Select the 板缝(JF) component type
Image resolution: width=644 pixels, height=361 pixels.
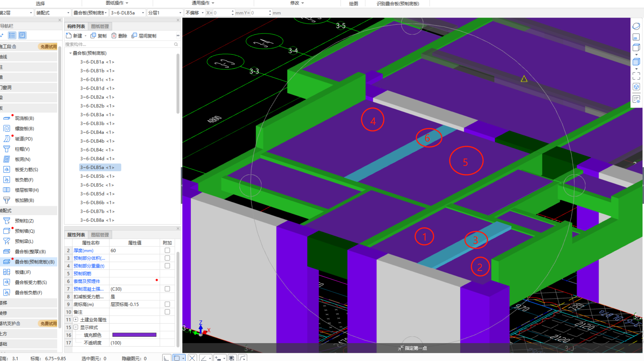23,272
